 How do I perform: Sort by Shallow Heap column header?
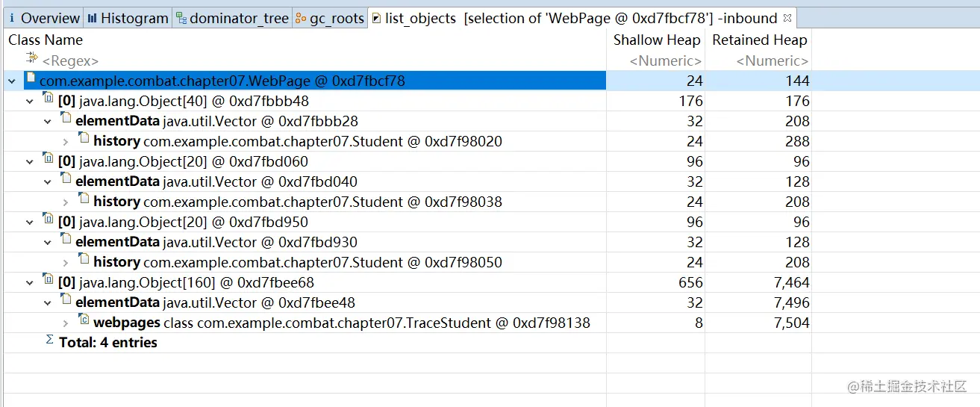tap(656, 40)
